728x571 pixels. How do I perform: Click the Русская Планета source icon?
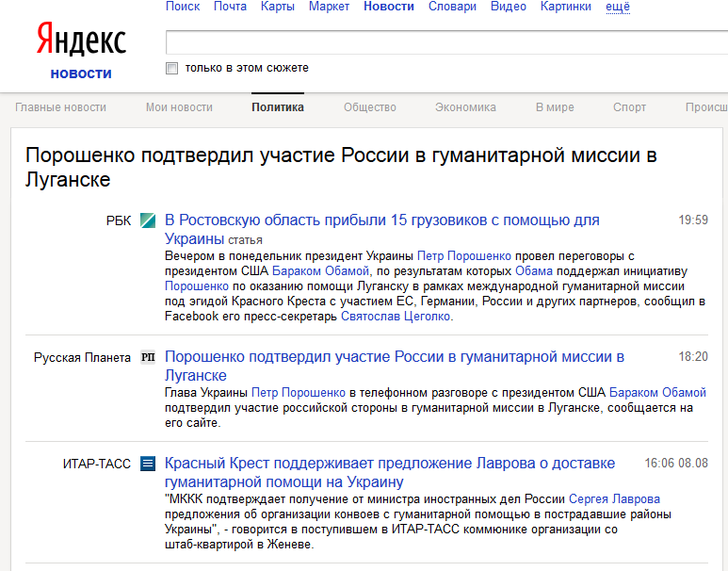coord(147,358)
